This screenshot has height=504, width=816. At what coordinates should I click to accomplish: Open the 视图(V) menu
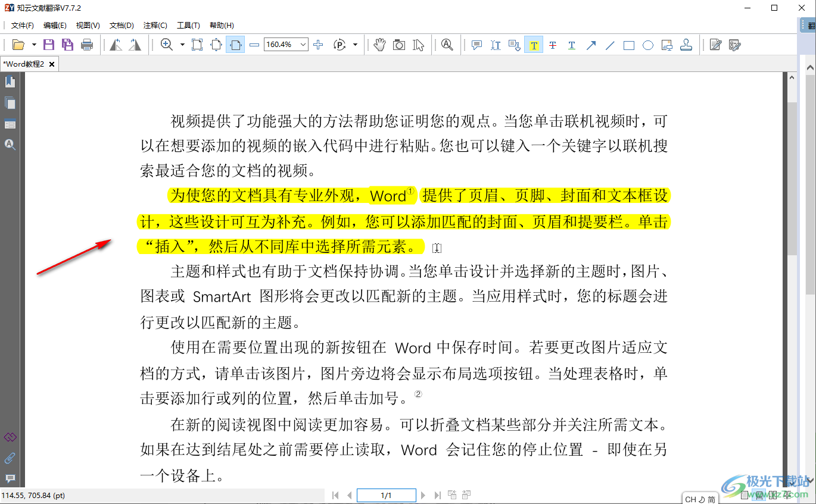[88, 25]
